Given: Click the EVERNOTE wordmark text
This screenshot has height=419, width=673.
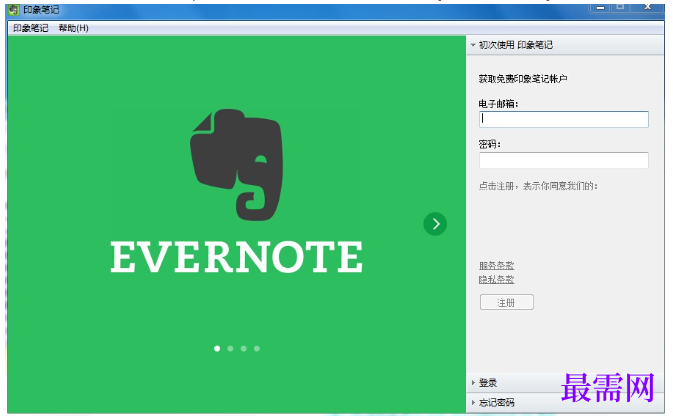Looking at the screenshot, I should coord(236,257).
